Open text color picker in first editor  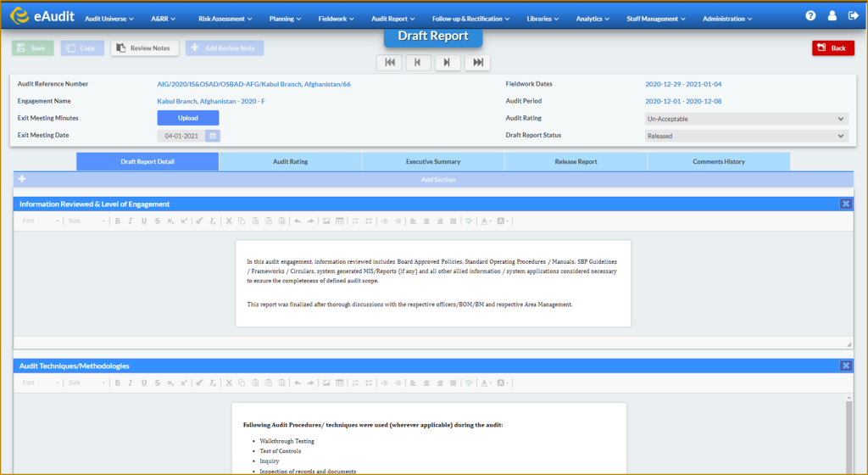[x=486, y=221]
